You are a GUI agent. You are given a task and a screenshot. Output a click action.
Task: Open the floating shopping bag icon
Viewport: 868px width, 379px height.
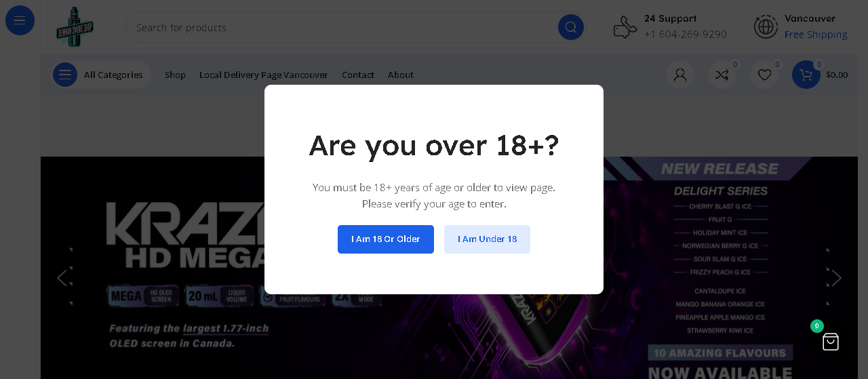830,342
